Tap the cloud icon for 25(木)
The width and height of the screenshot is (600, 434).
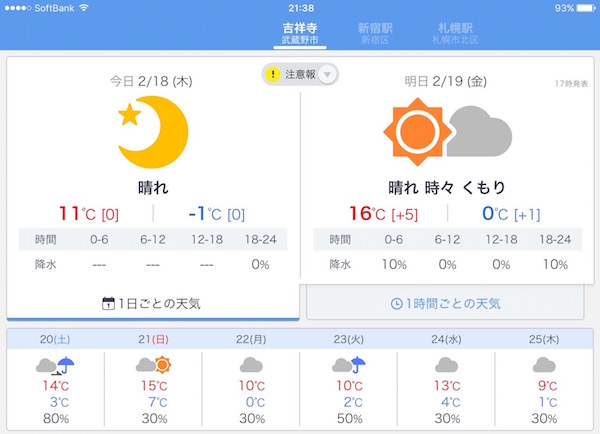point(544,365)
